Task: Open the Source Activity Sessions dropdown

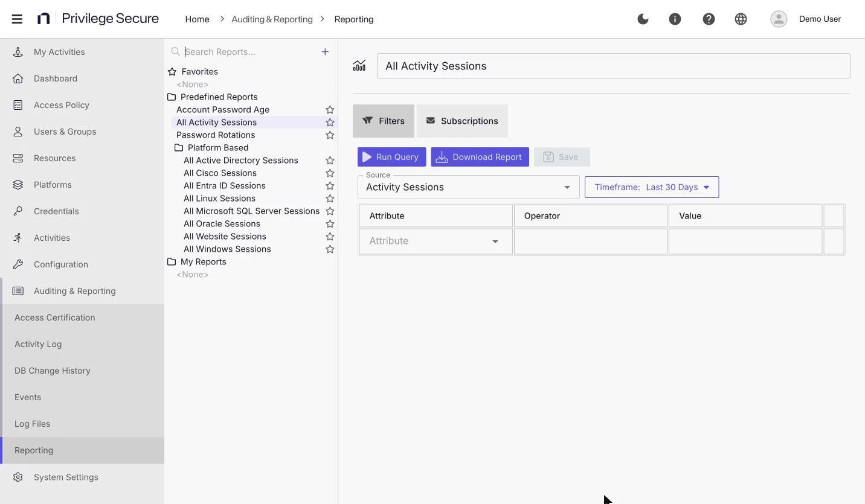Action: (x=468, y=187)
